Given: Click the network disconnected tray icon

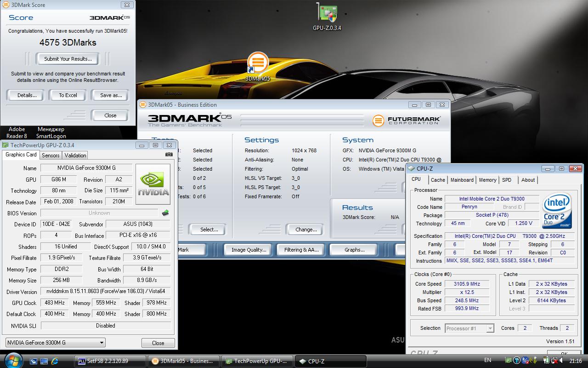Looking at the screenshot, I should pyautogui.click(x=554, y=361).
